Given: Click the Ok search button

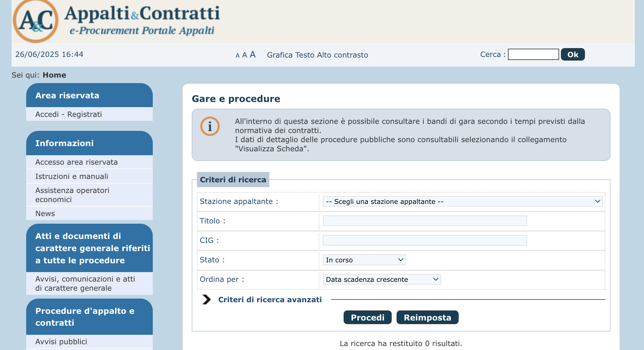Looking at the screenshot, I should 572,54.
